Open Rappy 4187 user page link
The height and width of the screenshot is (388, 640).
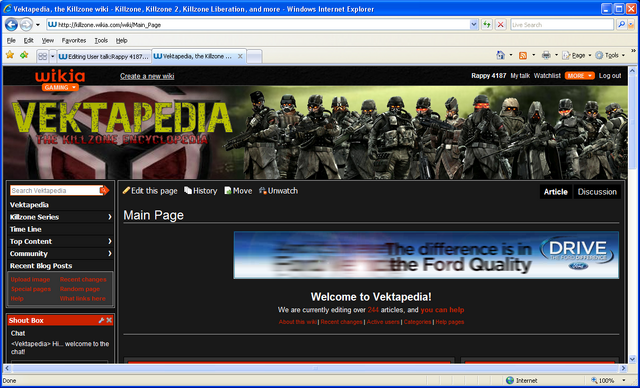coord(489,75)
